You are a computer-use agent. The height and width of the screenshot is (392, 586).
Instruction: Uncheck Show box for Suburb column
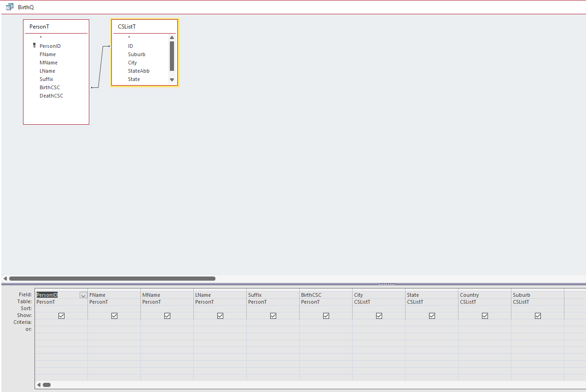coord(538,316)
